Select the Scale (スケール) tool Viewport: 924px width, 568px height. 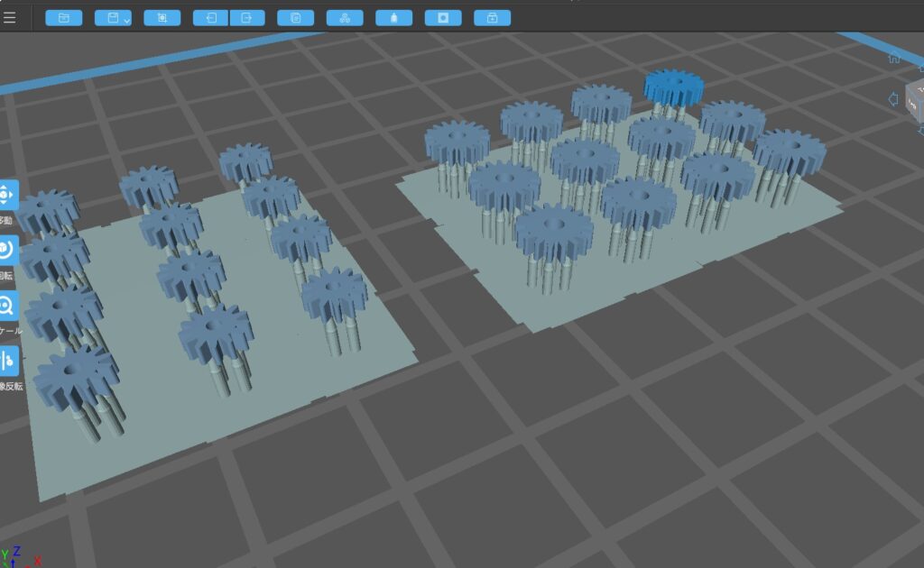coord(7,306)
